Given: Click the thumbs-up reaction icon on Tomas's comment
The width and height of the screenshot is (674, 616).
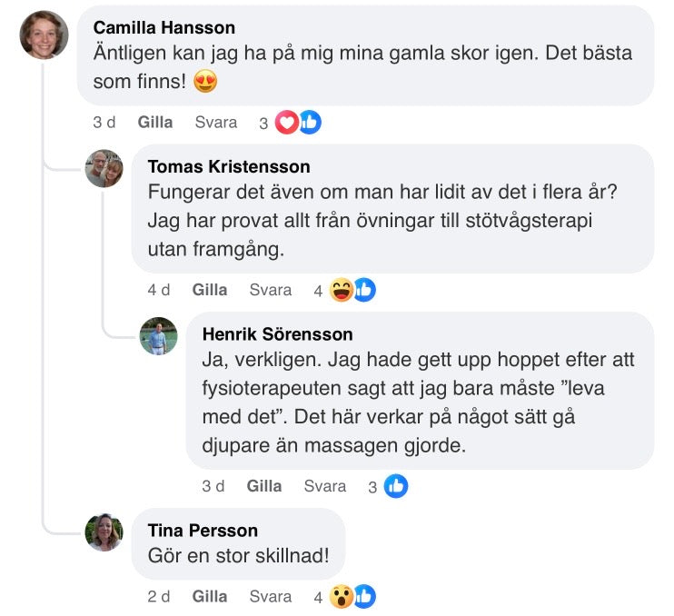Looking at the screenshot, I should tap(364, 290).
